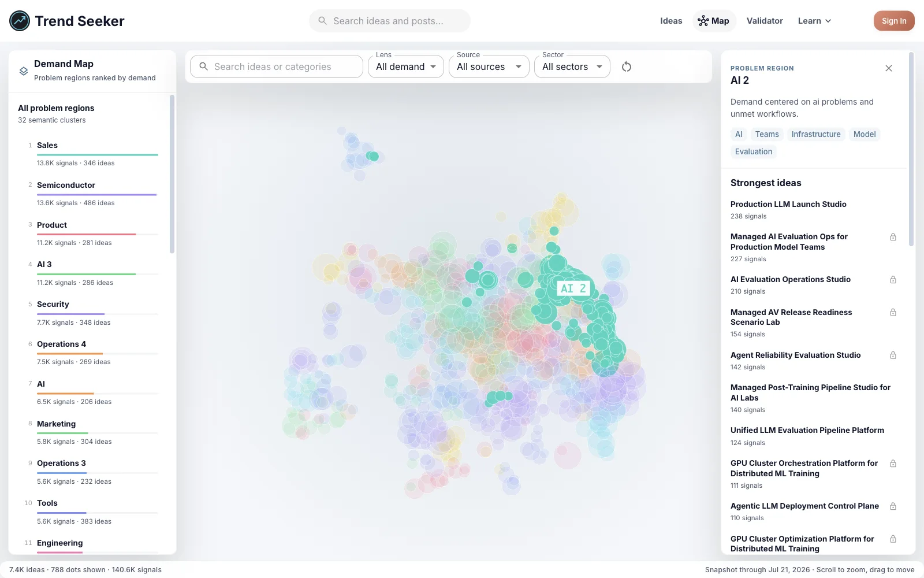Click the Trend Seeker logo icon
Screen dimensions: 924x578
click(20, 21)
